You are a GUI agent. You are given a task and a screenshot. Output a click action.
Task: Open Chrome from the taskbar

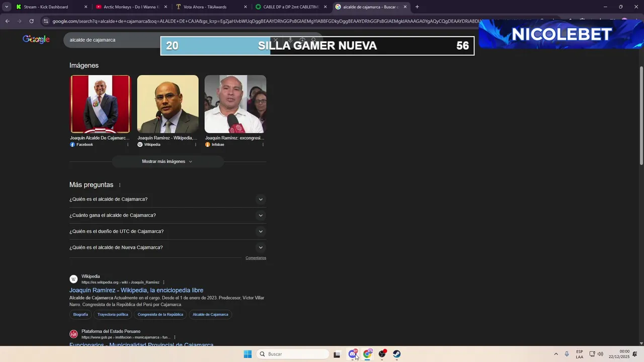(x=367, y=354)
